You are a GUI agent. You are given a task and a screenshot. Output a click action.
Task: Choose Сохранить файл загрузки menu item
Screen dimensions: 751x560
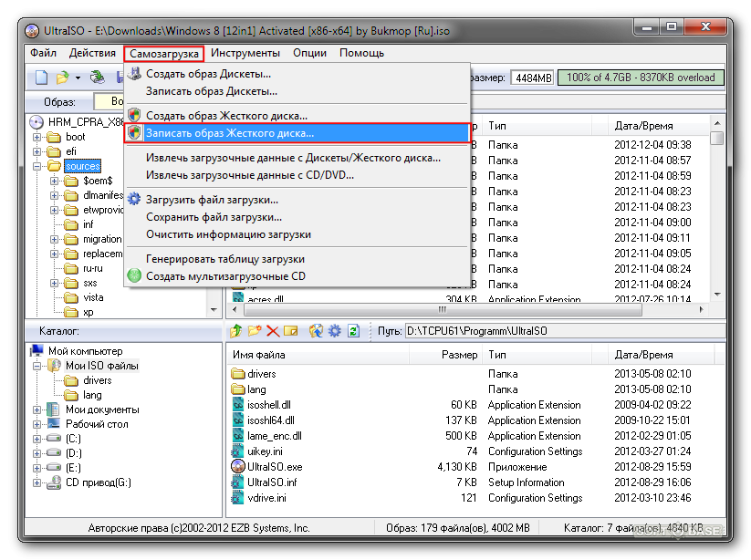297,217
